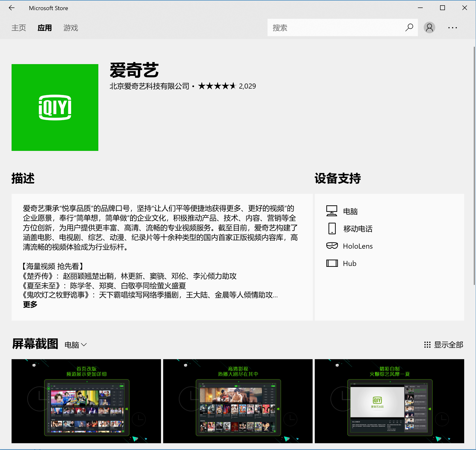Image resolution: width=476 pixels, height=450 pixels.
Task: Switch to the 应用 apps tab
Action: point(45,28)
